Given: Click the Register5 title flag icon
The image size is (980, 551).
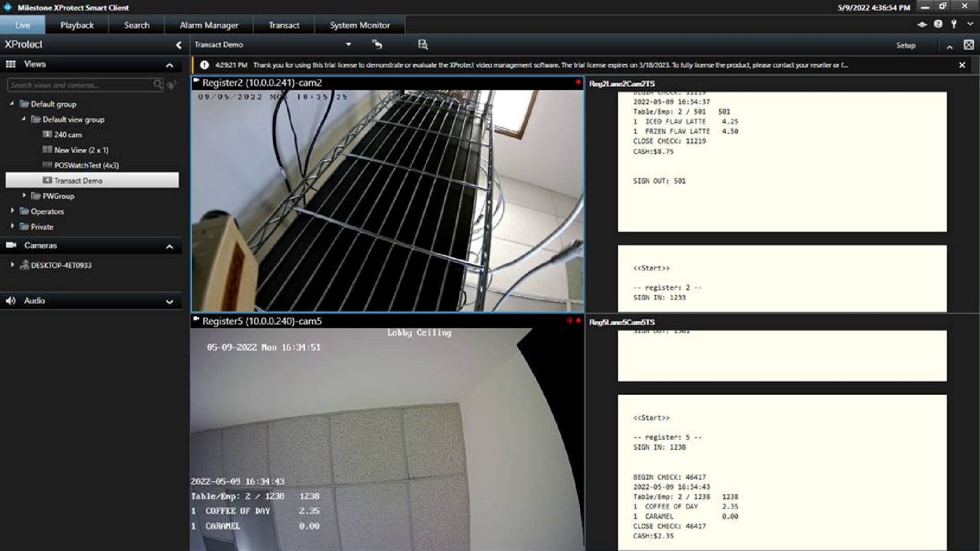Looking at the screenshot, I should [x=196, y=319].
